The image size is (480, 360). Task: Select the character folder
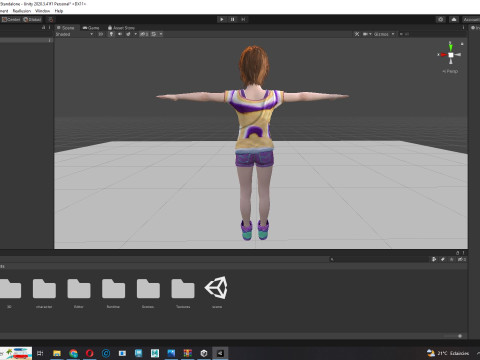[44, 292]
